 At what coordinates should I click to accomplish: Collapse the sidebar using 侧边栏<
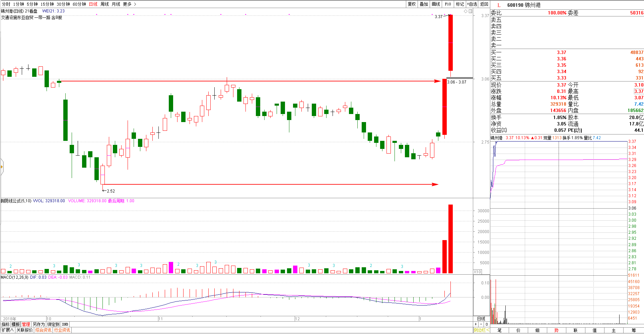(481, 330)
